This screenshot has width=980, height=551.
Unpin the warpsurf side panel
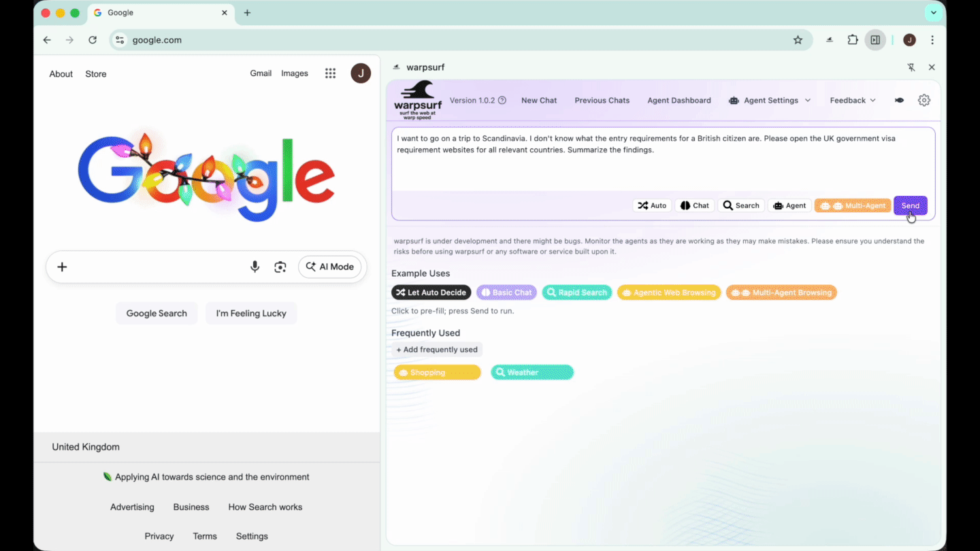pyautogui.click(x=911, y=67)
